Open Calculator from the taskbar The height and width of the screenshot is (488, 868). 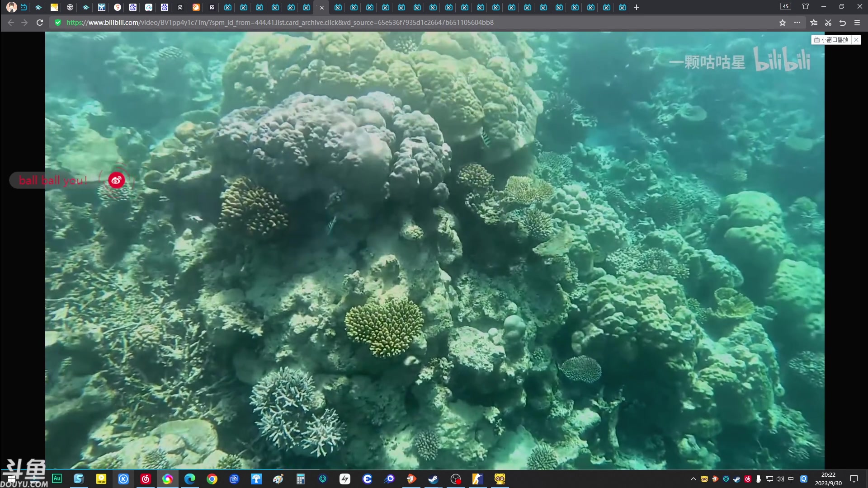301,479
